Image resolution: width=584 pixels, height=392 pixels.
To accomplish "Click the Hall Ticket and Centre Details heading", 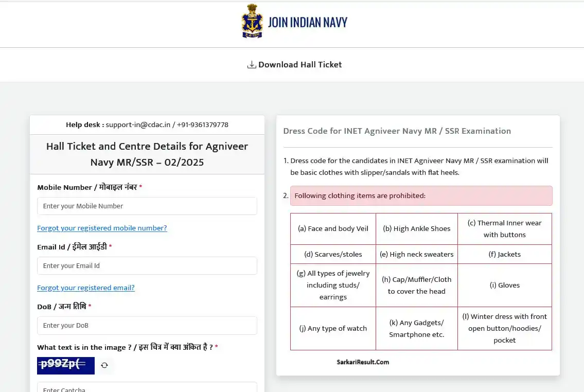I will tap(147, 154).
